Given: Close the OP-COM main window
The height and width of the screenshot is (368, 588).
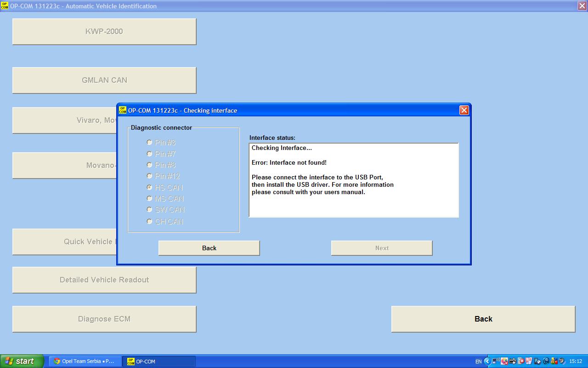Looking at the screenshot, I should 582,6.
